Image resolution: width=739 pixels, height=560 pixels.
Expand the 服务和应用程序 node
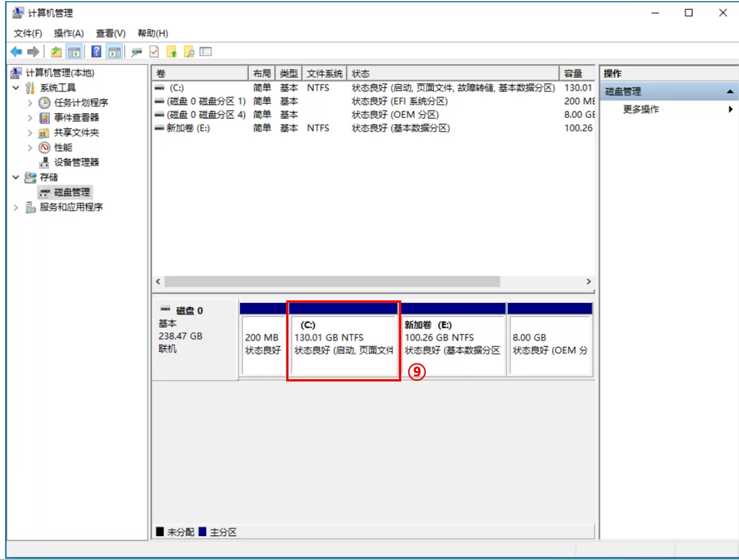click(16, 207)
